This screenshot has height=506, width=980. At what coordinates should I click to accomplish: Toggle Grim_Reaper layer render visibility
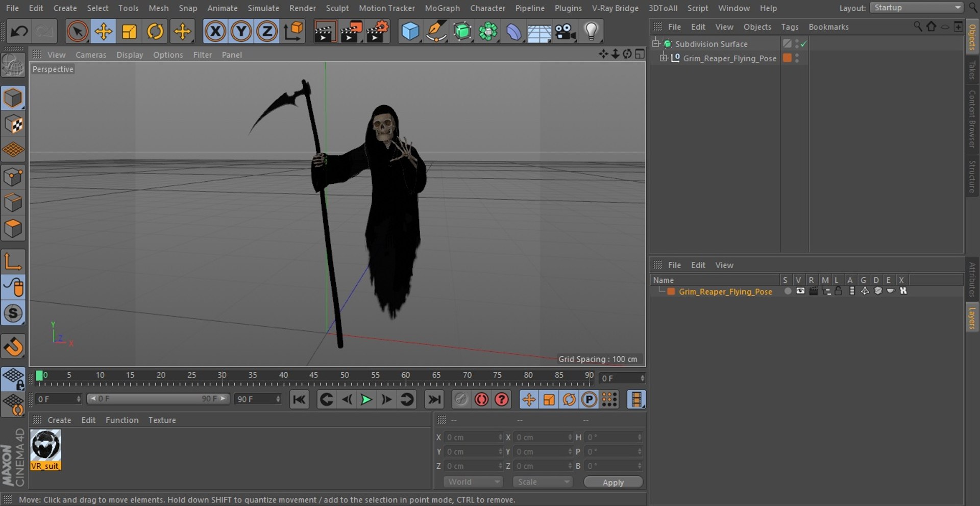click(814, 291)
